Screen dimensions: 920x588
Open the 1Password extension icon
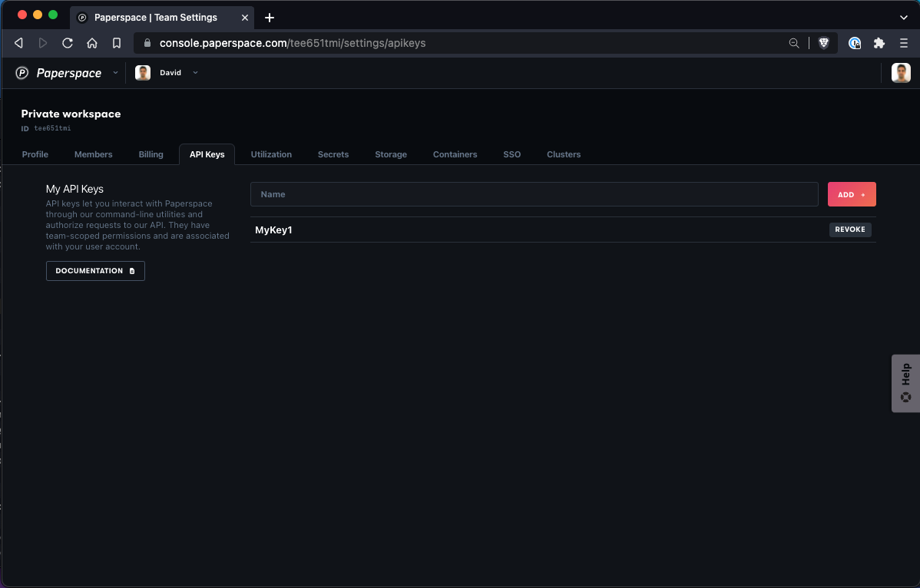855,43
